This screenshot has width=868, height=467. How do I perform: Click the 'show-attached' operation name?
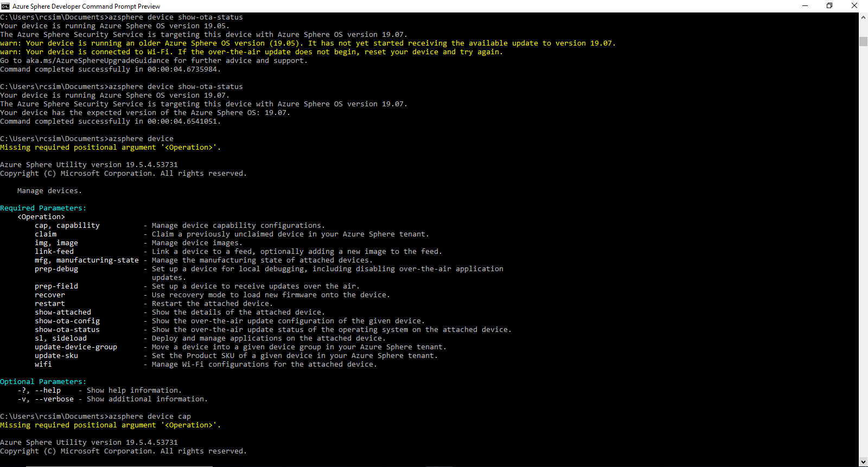63,312
